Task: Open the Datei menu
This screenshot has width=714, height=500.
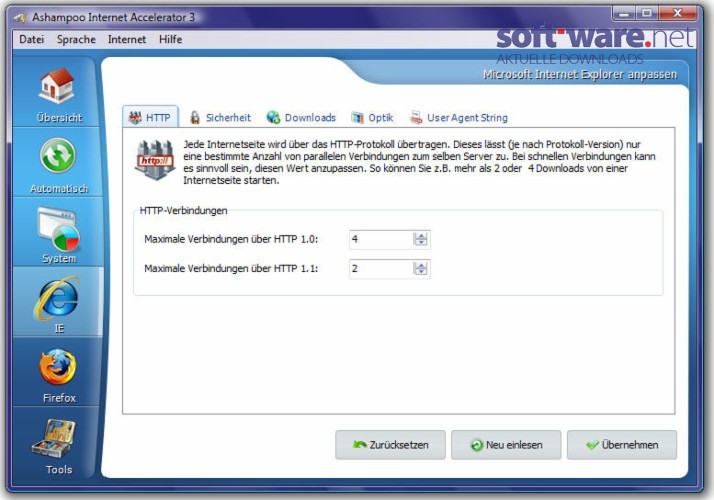Action: (31, 40)
